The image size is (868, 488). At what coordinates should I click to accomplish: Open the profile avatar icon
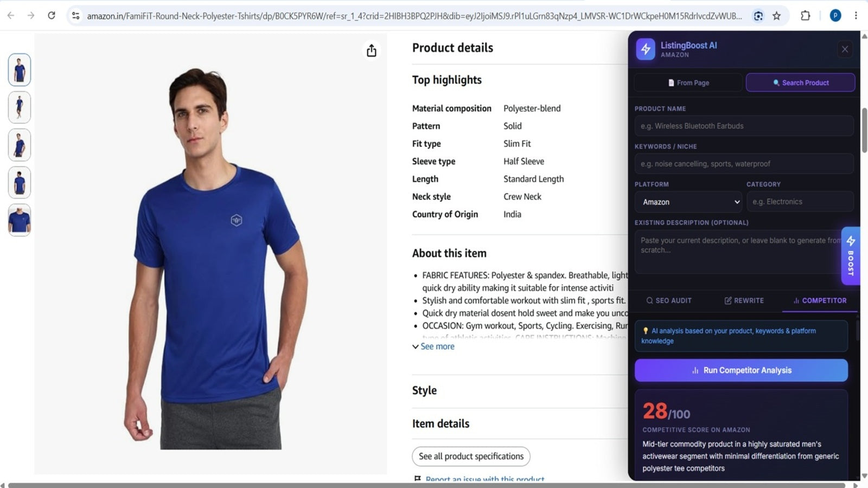835,16
